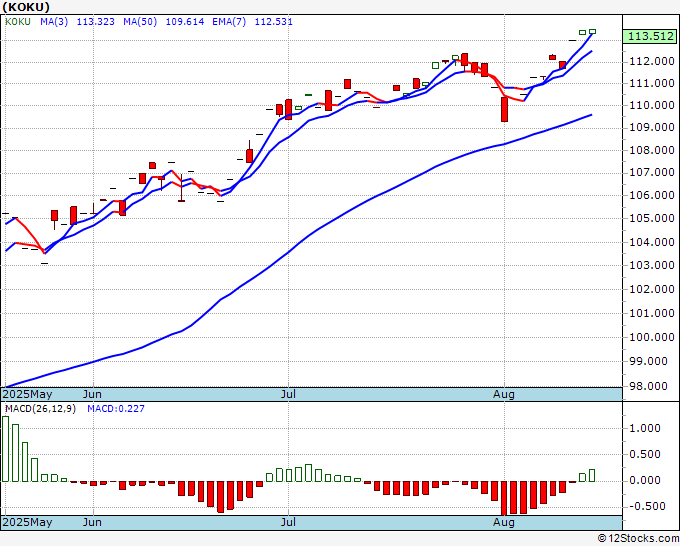
Task: Click the 107.000 price axis label
Action: point(652,173)
